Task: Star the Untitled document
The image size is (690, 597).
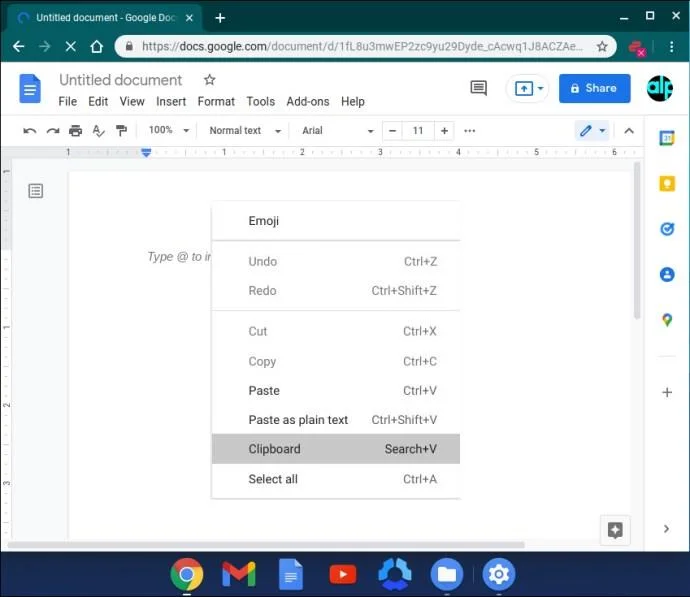Action: click(x=209, y=80)
